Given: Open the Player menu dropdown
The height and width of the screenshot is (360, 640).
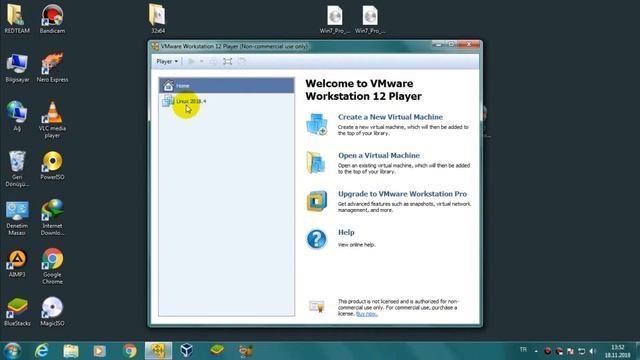Looking at the screenshot, I should click(x=167, y=61).
